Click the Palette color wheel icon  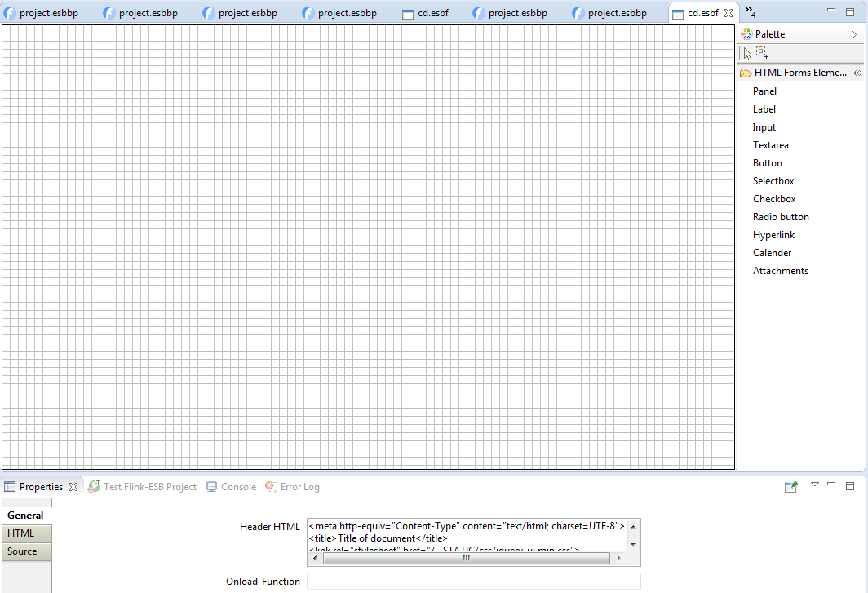(746, 34)
